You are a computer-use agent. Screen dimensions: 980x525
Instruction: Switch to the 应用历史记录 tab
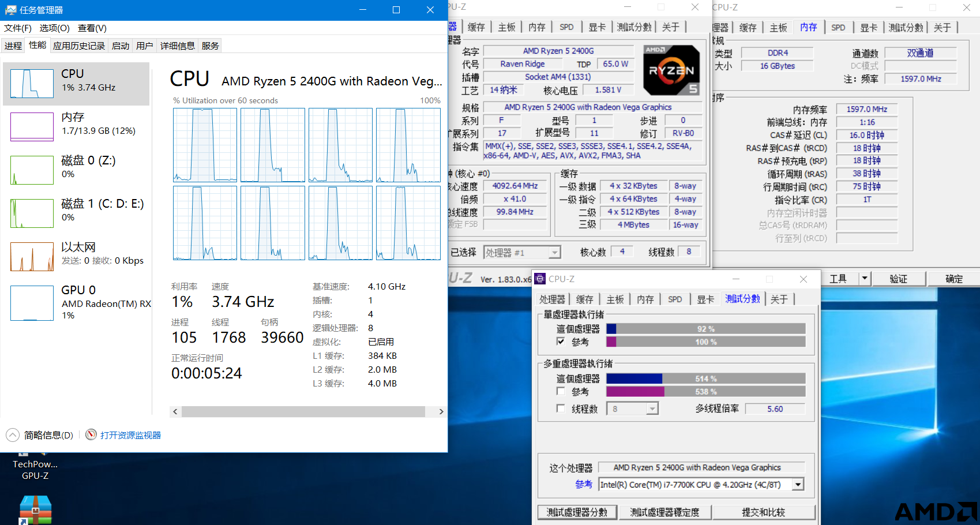pyautogui.click(x=79, y=46)
